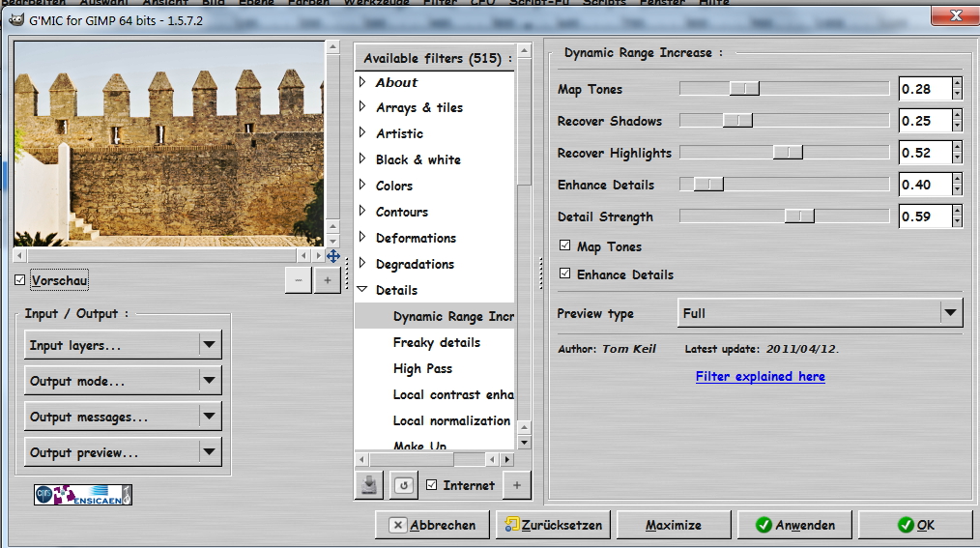Select the High Pass filter

point(422,368)
